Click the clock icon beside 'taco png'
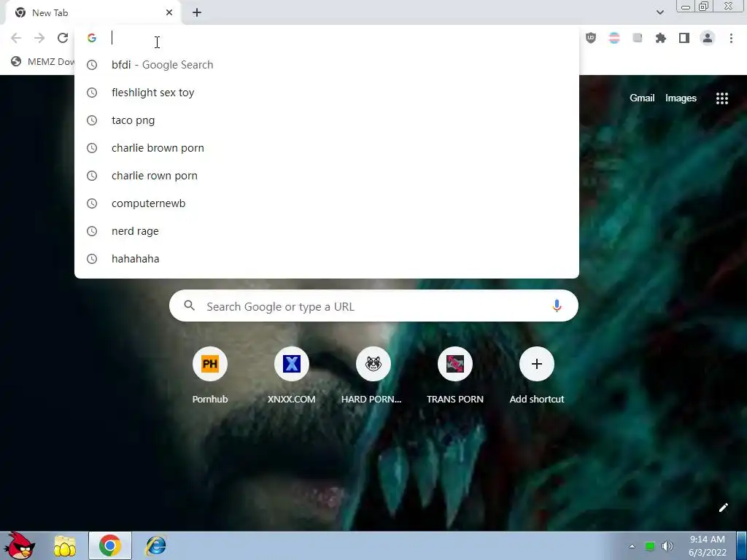Screen dimensions: 747x560 pyautogui.click(x=92, y=120)
